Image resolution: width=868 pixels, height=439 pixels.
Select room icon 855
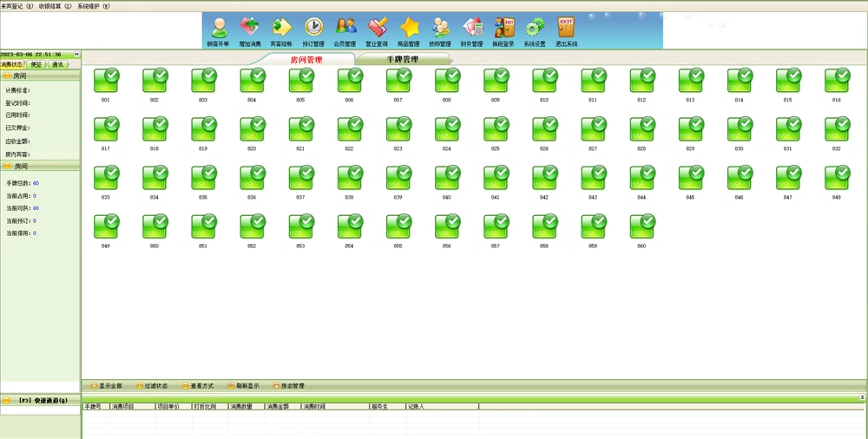[398, 227]
